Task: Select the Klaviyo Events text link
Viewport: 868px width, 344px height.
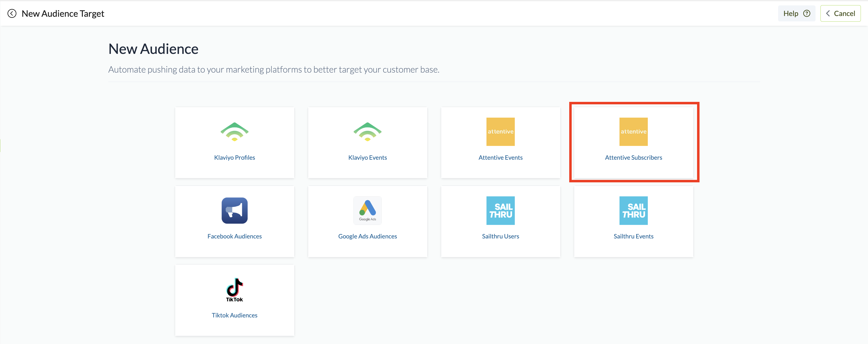Action: [367, 157]
